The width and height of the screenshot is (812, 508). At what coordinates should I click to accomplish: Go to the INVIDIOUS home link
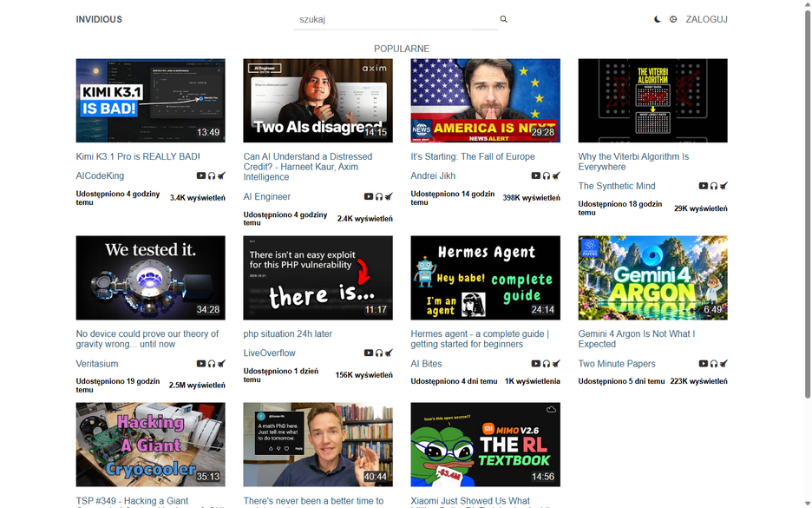tap(99, 19)
